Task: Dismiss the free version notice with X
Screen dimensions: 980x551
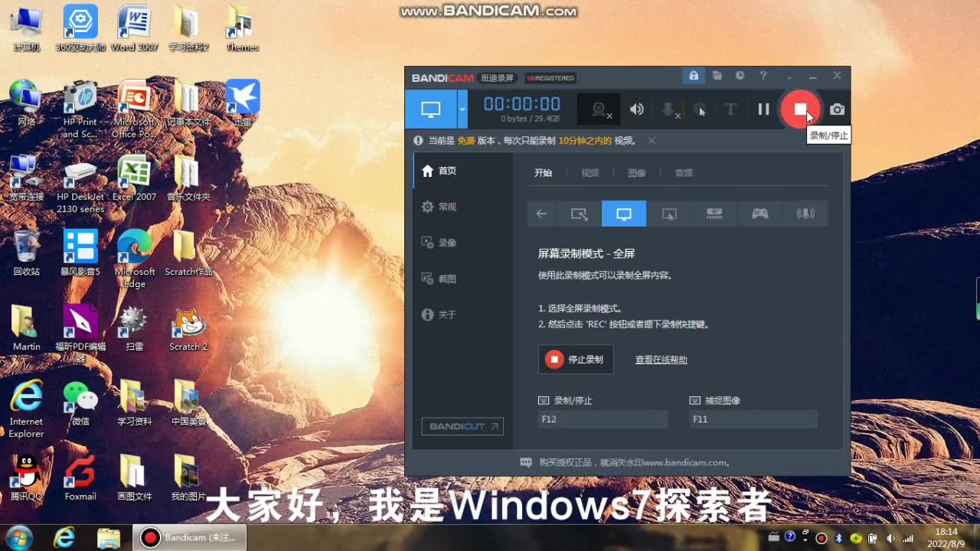Action: pyautogui.click(x=652, y=141)
